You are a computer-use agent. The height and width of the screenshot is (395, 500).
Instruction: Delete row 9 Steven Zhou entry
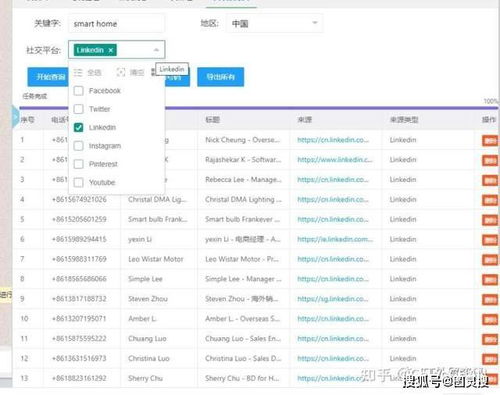pos(490,299)
